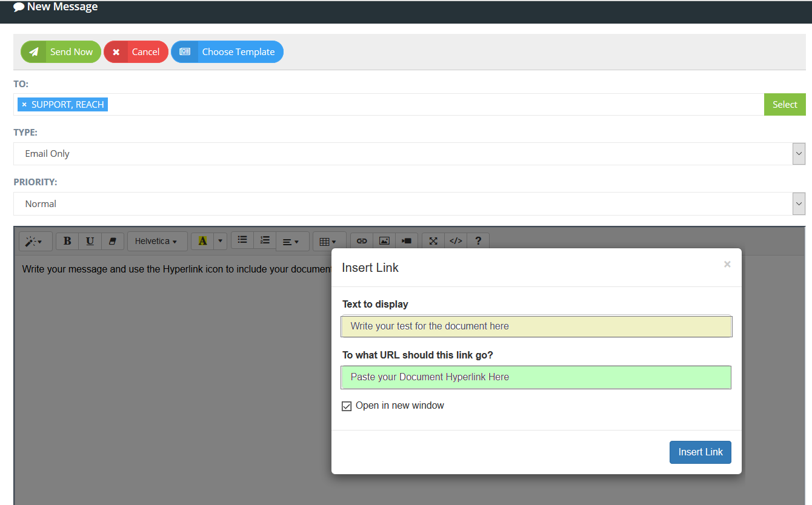Click inside the TO recipients field

(x=388, y=105)
